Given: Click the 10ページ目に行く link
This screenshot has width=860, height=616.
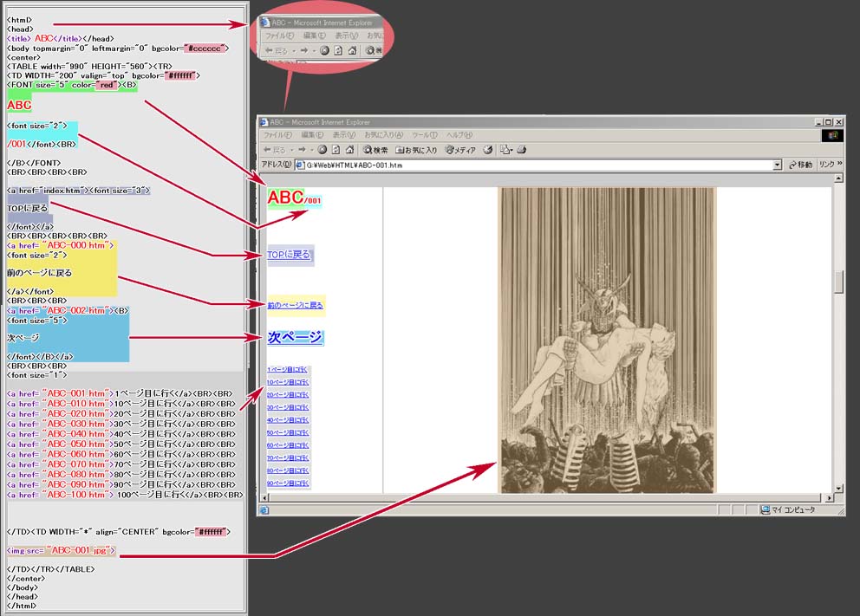Looking at the screenshot, I should tap(288, 383).
